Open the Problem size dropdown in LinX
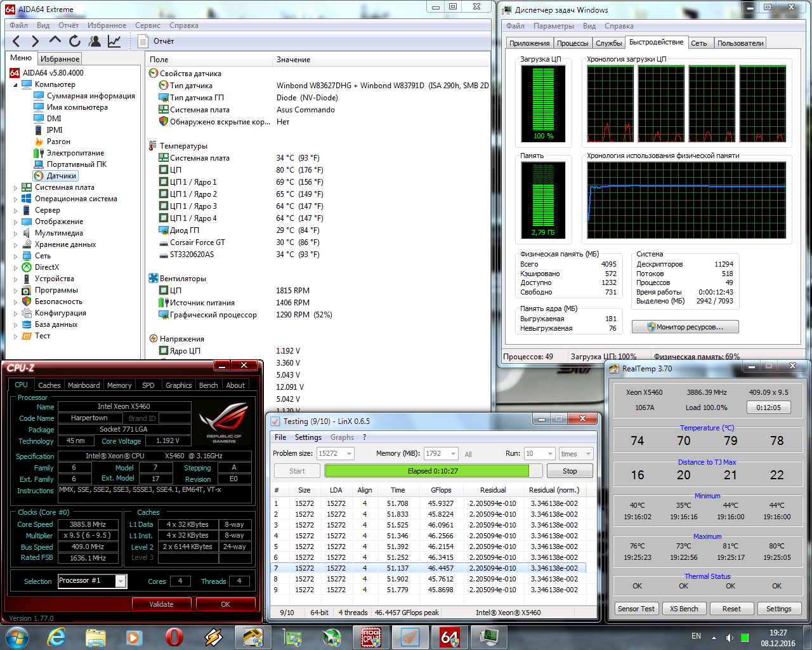Viewport: 812px width, 650px height. (x=349, y=454)
